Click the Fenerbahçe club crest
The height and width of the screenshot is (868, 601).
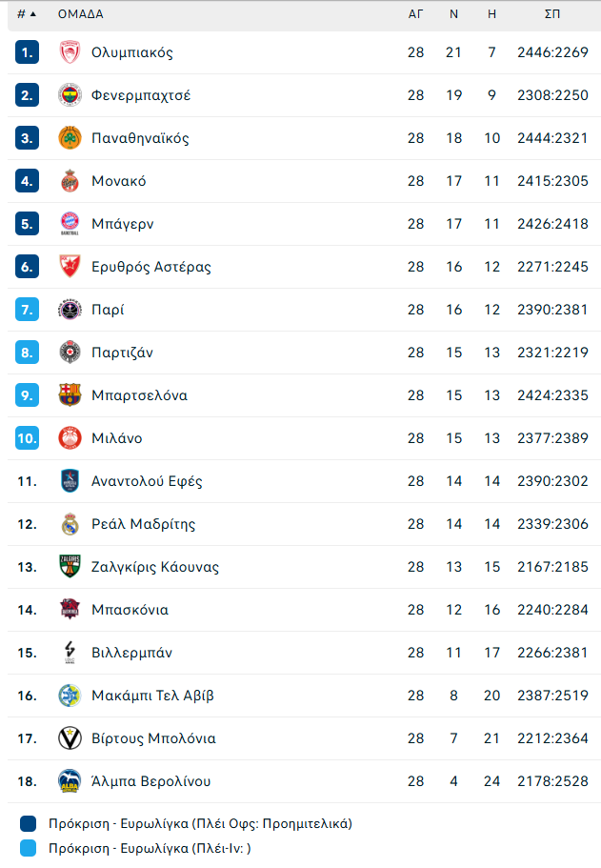pos(70,95)
